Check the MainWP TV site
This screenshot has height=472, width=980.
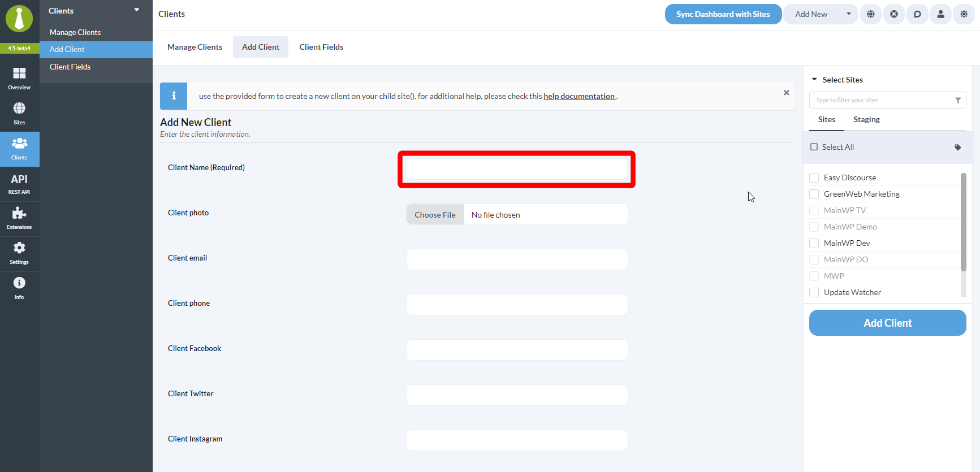pyautogui.click(x=814, y=210)
